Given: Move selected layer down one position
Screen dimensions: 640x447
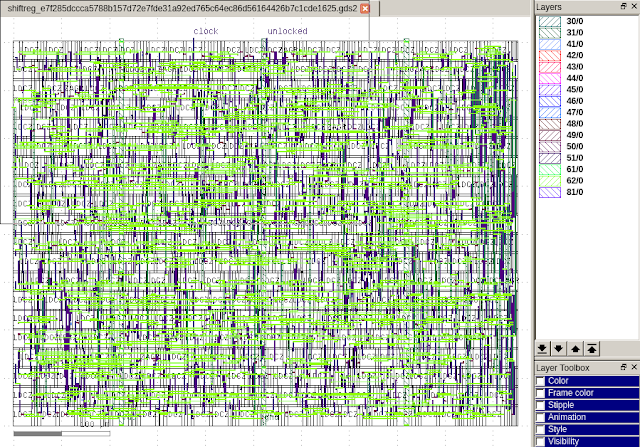Looking at the screenshot, I should tap(559, 349).
